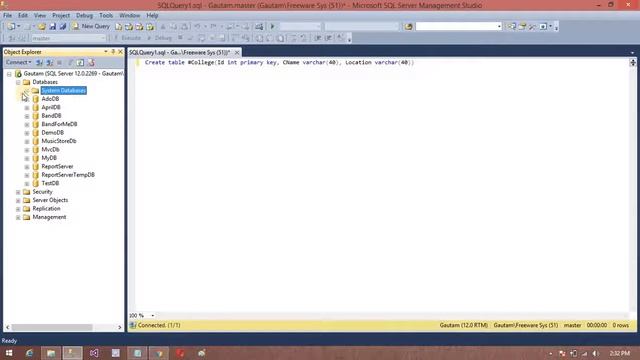Click the Save floppy-disk icon in toolbar
Viewport: 640px width, 360px height.
point(53,27)
